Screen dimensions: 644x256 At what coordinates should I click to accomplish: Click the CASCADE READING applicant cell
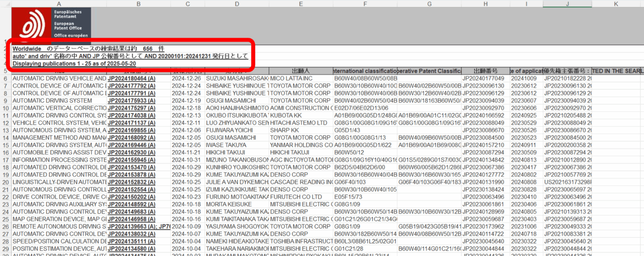click(301, 182)
